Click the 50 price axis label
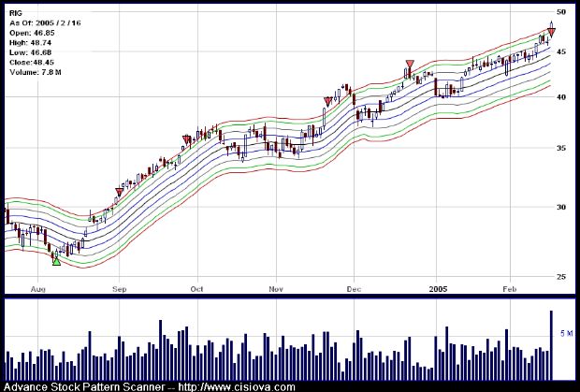Screen dimensions: 580x392 (x=561, y=12)
